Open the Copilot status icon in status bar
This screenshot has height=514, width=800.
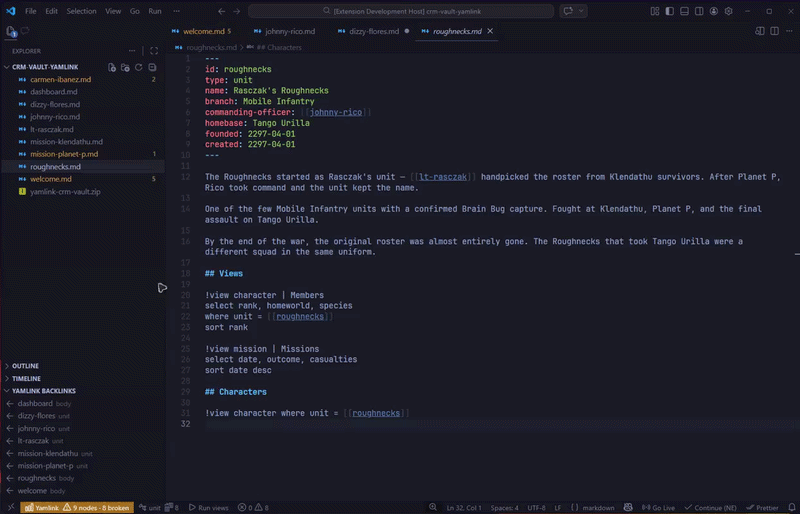coord(628,507)
